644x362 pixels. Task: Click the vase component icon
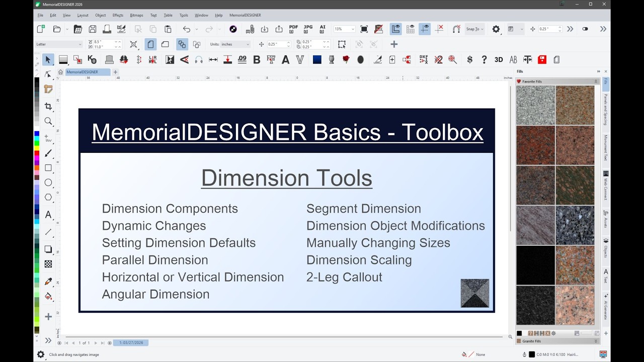tap(332, 60)
